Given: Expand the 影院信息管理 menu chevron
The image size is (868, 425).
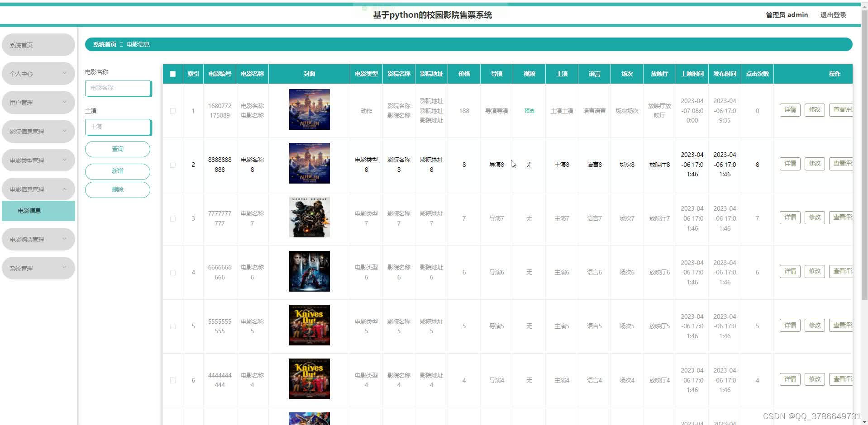Looking at the screenshot, I should click(x=64, y=131).
